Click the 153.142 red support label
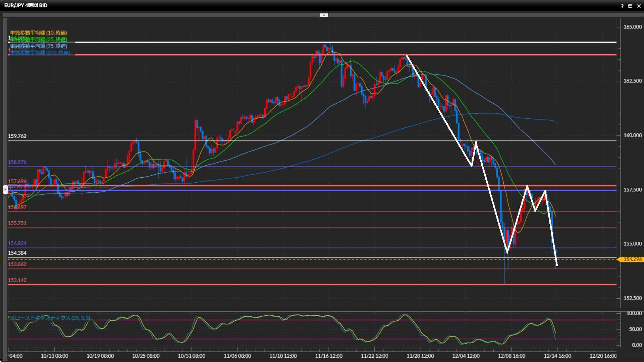 [x=17, y=280]
